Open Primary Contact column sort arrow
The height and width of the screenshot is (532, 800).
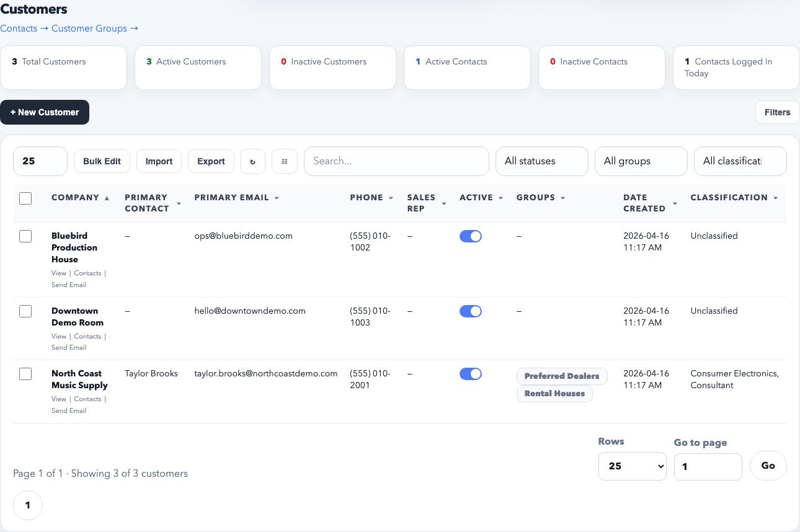pos(179,203)
